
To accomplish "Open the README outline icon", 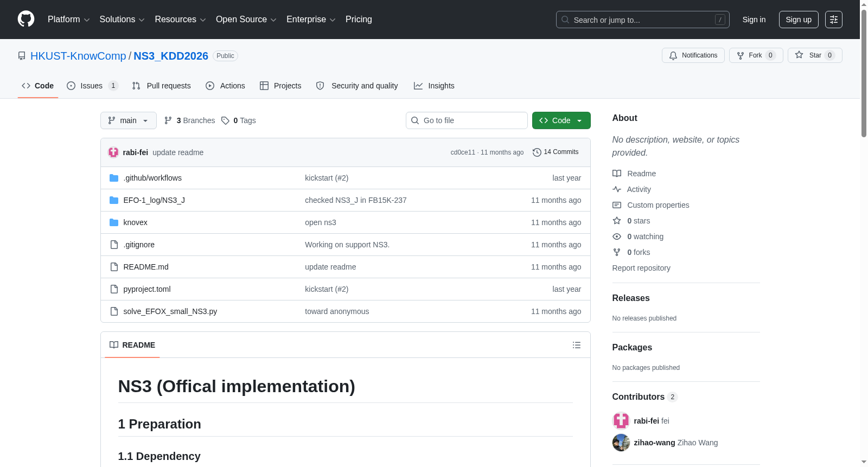I will click(x=577, y=345).
